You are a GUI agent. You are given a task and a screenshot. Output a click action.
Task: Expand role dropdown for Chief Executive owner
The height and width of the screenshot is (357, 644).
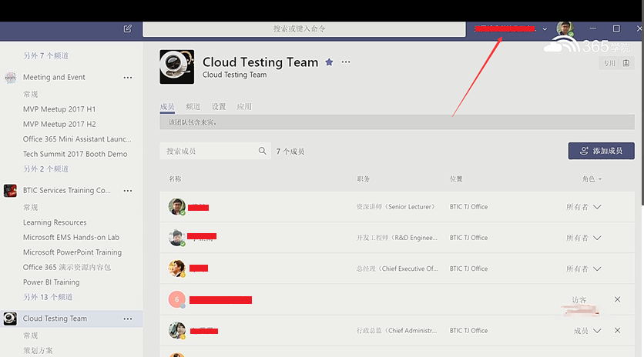(x=597, y=269)
